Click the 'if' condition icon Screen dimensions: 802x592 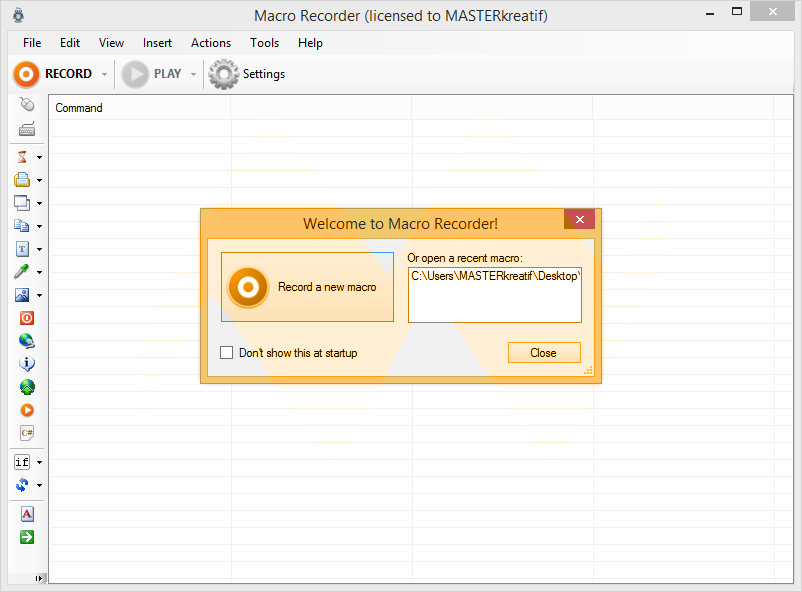point(22,462)
